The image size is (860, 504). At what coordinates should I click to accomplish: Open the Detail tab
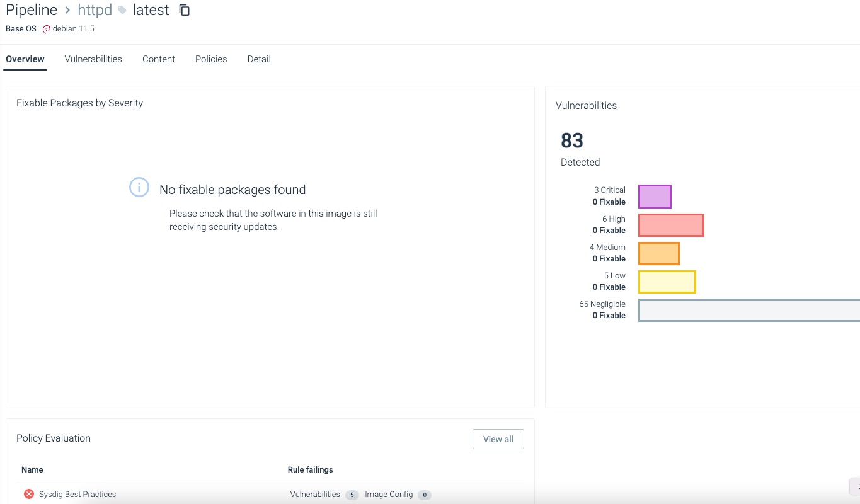pyautogui.click(x=259, y=59)
